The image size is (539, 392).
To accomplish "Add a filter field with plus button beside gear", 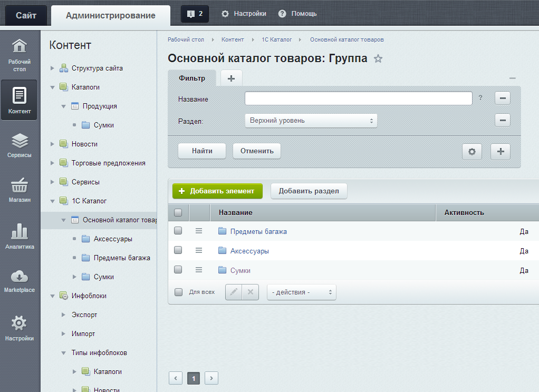I will pyautogui.click(x=500, y=152).
